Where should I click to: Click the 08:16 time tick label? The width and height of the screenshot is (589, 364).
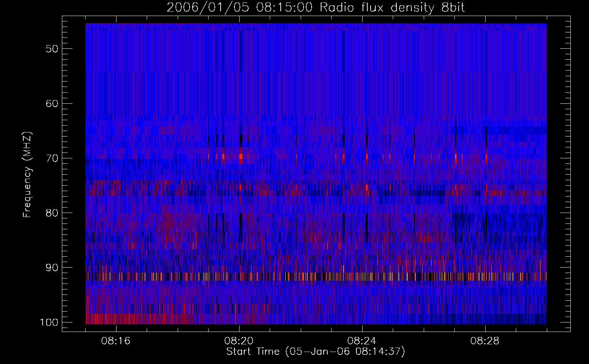116,341
